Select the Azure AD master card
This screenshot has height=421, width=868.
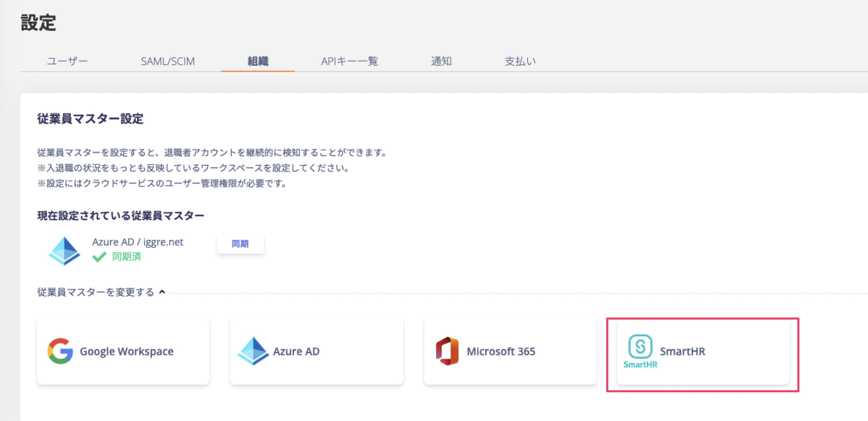pos(317,351)
